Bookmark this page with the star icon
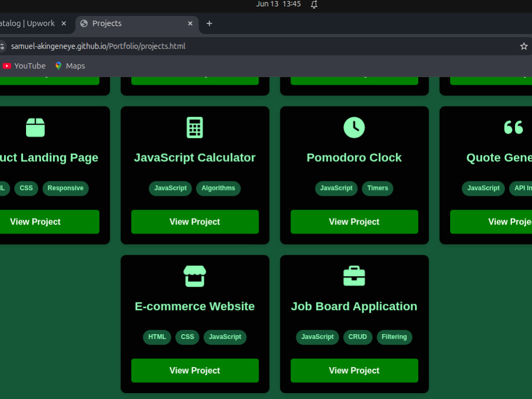Image resolution: width=532 pixels, height=399 pixels. click(524, 46)
